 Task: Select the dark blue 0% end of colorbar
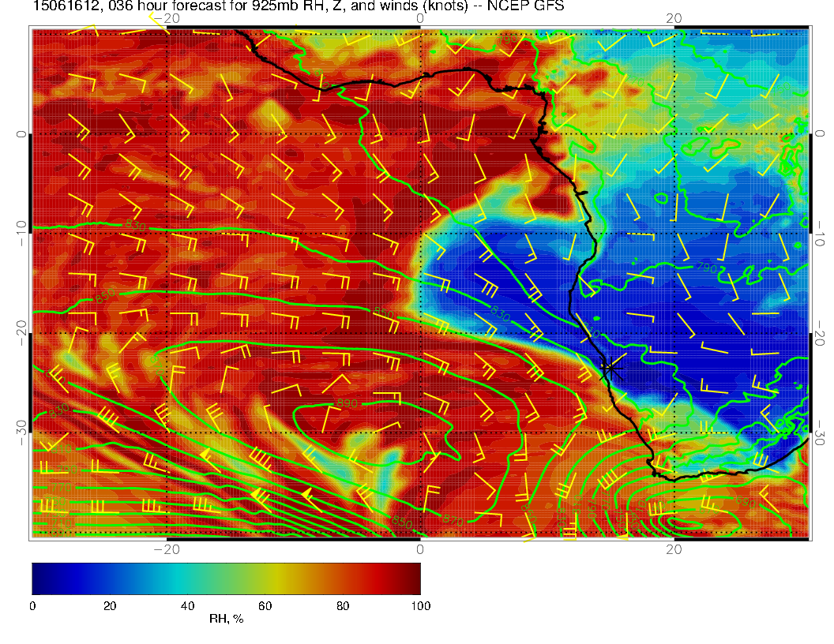37,578
